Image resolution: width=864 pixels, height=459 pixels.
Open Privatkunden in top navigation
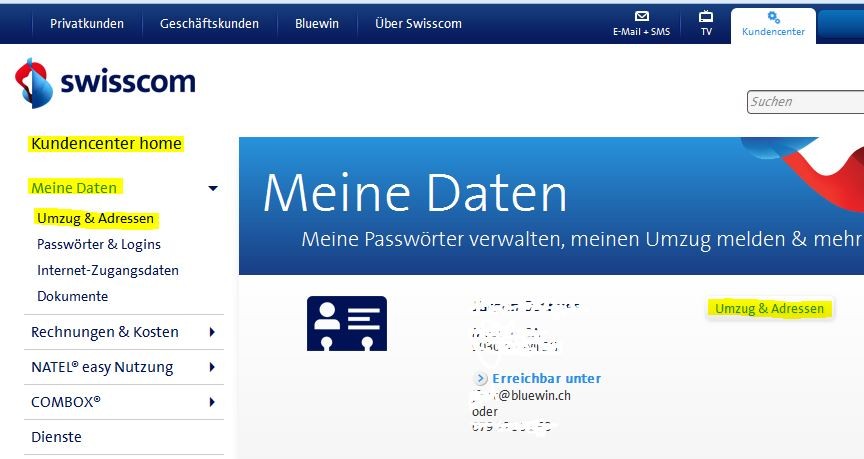tap(87, 23)
